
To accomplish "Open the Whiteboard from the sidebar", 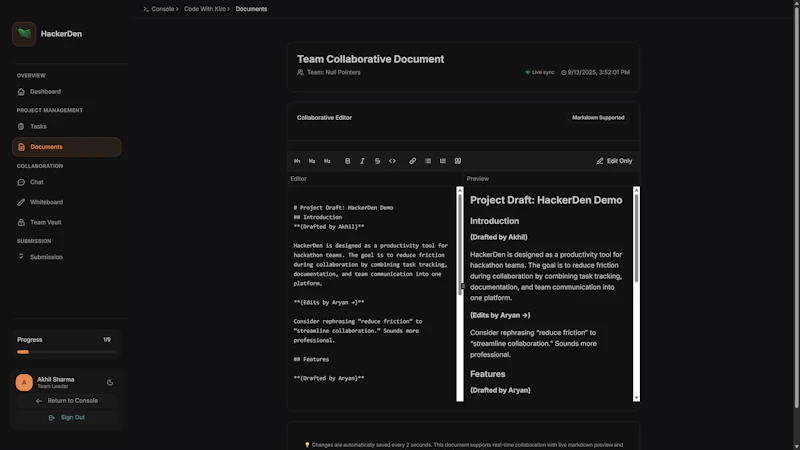I will [x=66, y=203].
